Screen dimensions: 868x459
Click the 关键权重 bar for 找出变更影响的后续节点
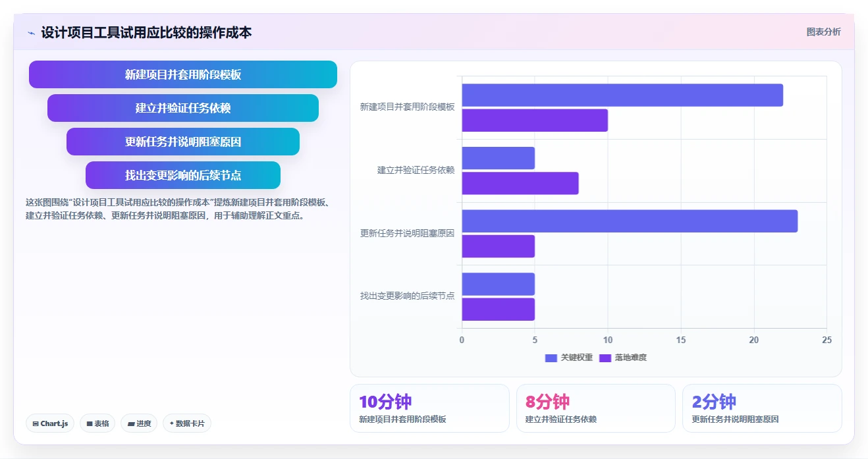498,284
